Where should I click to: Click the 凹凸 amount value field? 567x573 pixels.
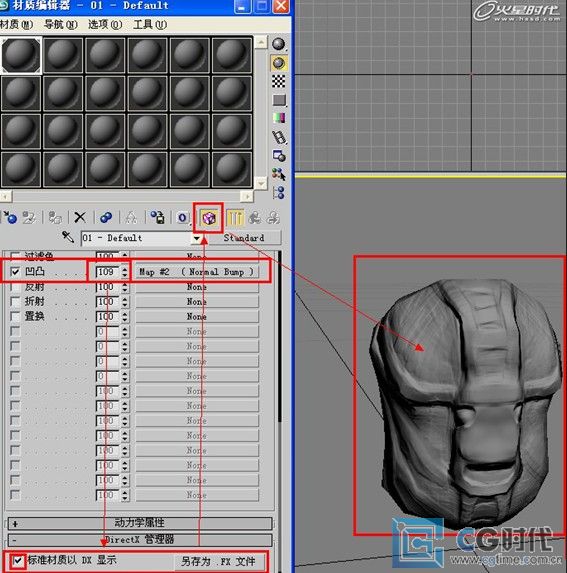[108, 272]
